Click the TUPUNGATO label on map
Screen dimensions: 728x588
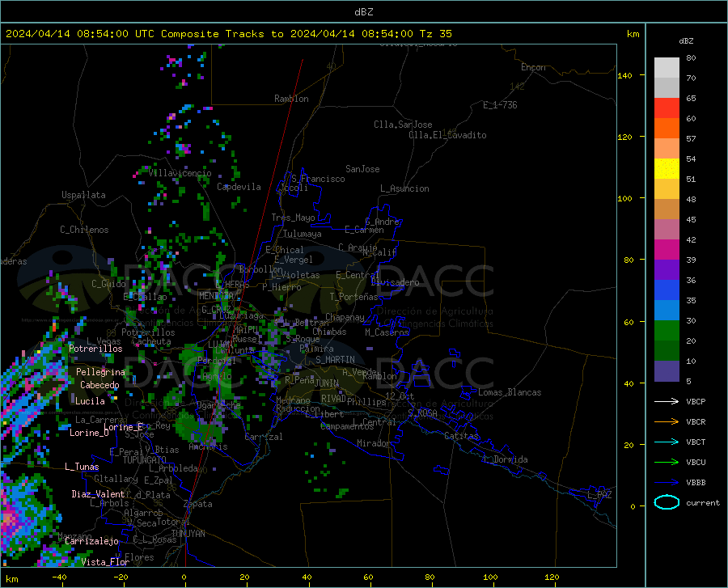coord(145,460)
